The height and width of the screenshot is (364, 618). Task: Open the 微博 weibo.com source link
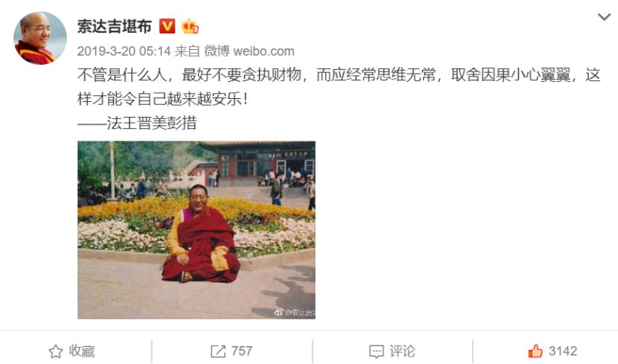click(x=249, y=51)
